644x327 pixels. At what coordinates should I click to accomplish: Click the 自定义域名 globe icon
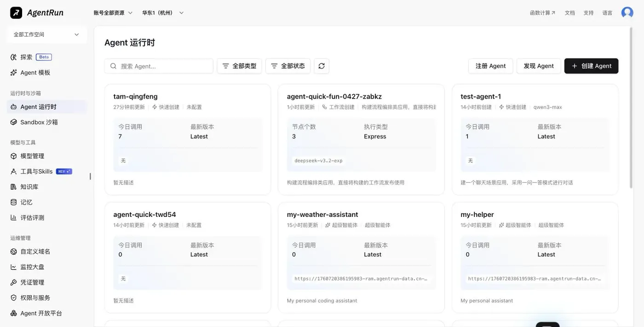point(14,251)
